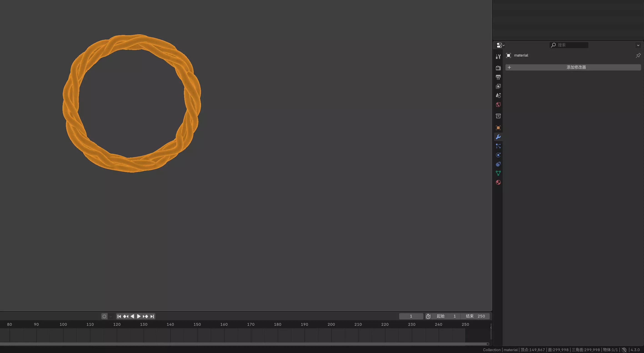Click the 物体:1/1 object count

pos(611,350)
